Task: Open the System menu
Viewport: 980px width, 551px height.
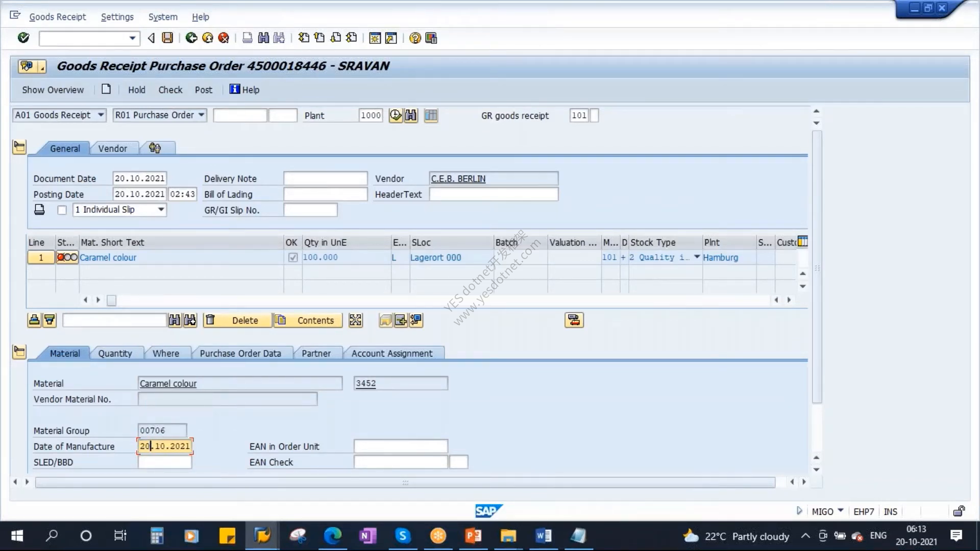Action: pyautogui.click(x=163, y=17)
